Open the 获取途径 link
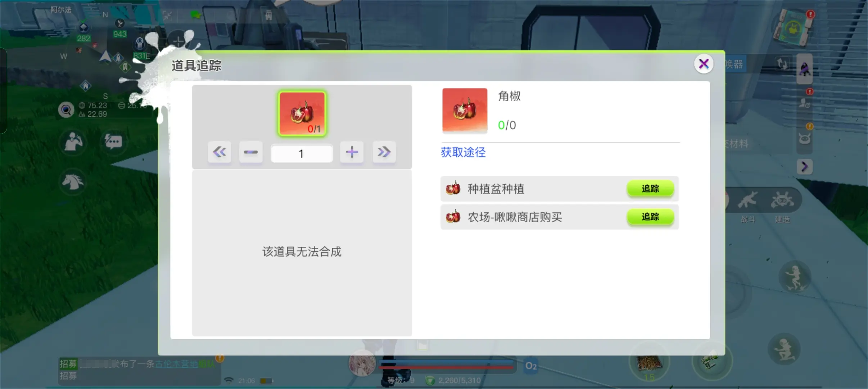The width and height of the screenshot is (868, 389). coord(463,152)
